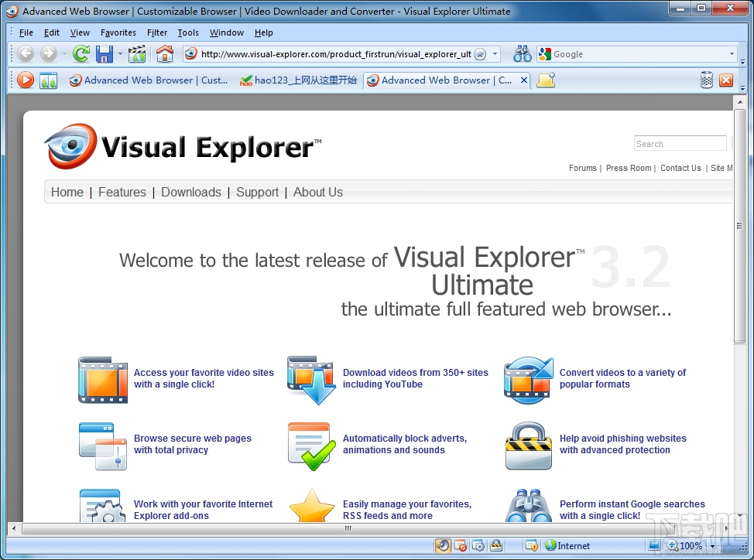Click the phishing padlock status bar icon

(x=496, y=545)
